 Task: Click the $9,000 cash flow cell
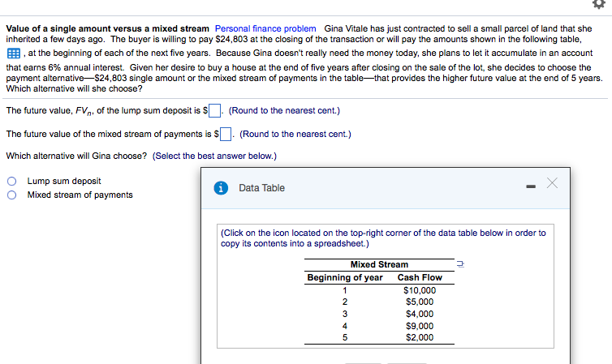pos(420,326)
